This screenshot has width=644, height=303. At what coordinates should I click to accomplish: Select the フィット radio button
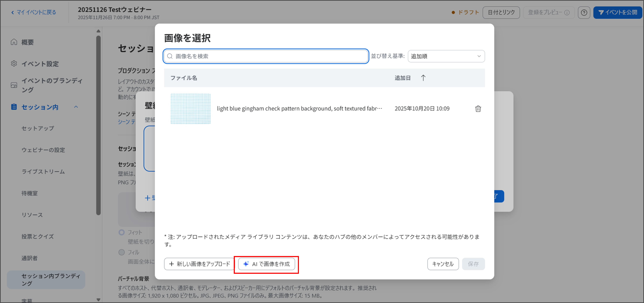(122, 232)
